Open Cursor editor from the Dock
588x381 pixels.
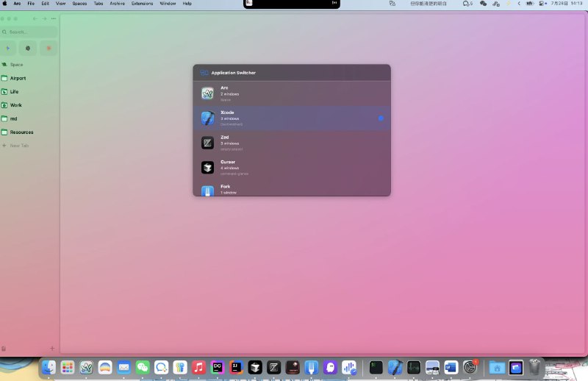(255, 367)
